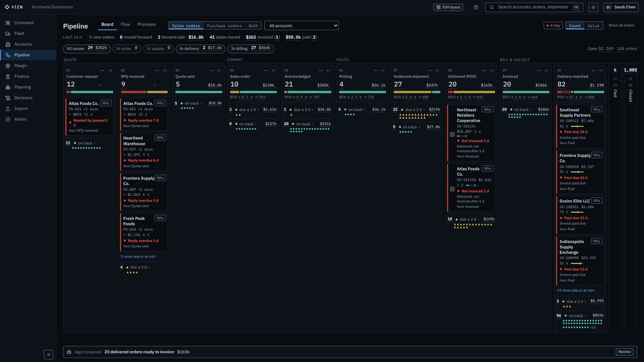Screen dimensions: 644x362
Task: Open the Import upload icon
Action: coord(8,109)
